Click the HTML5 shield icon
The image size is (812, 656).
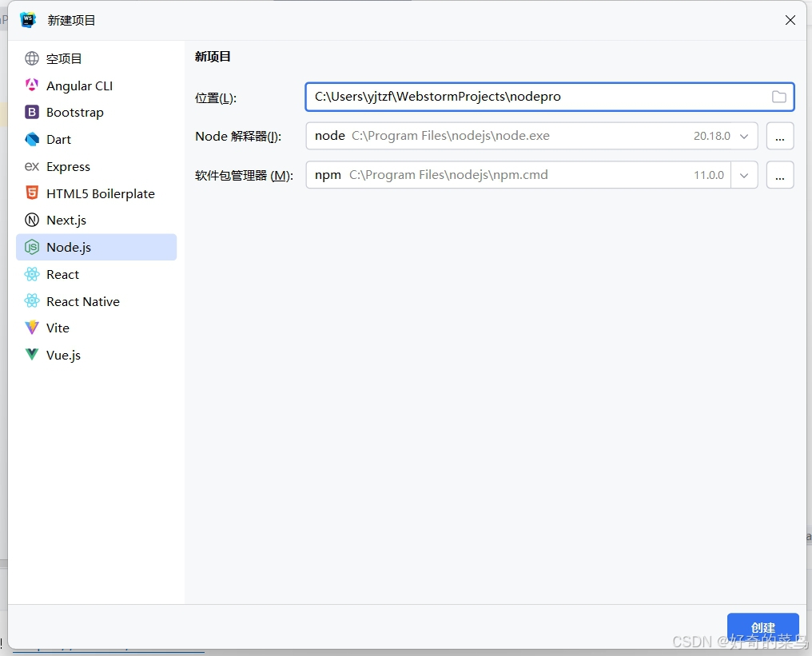[x=32, y=193]
